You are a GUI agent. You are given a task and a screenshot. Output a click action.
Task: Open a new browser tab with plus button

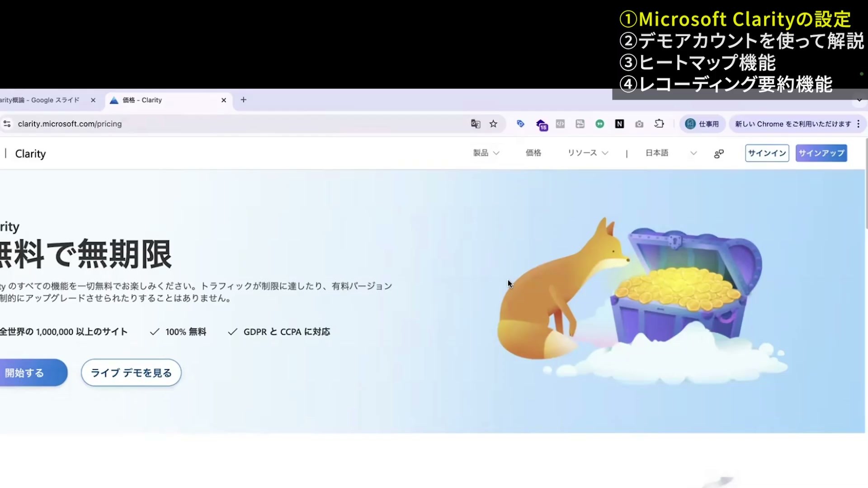[244, 100]
